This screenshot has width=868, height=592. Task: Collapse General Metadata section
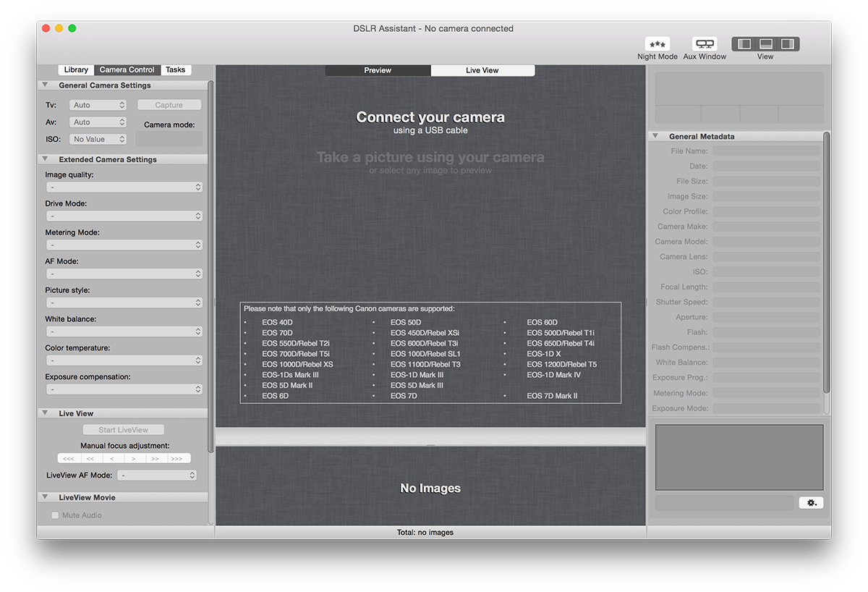click(655, 136)
